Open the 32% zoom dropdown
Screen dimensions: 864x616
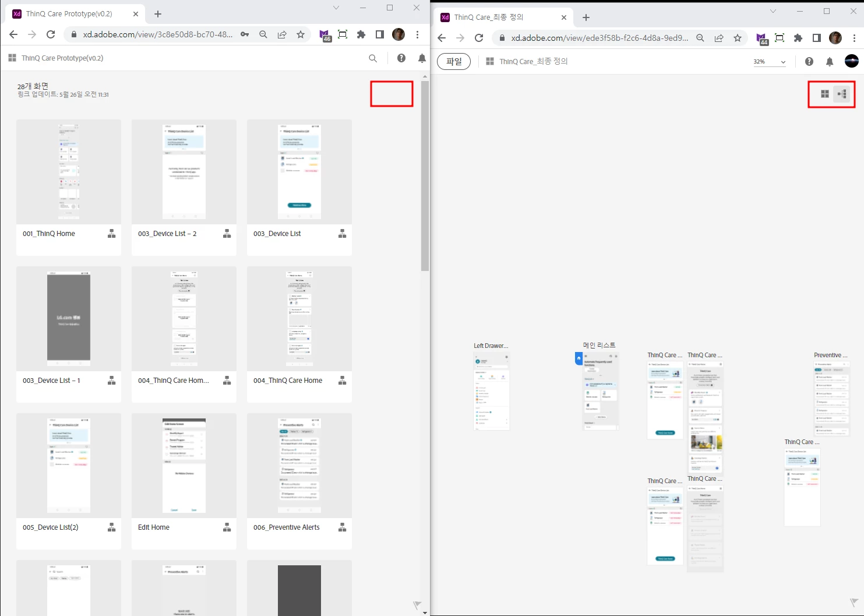click(769, 62)
